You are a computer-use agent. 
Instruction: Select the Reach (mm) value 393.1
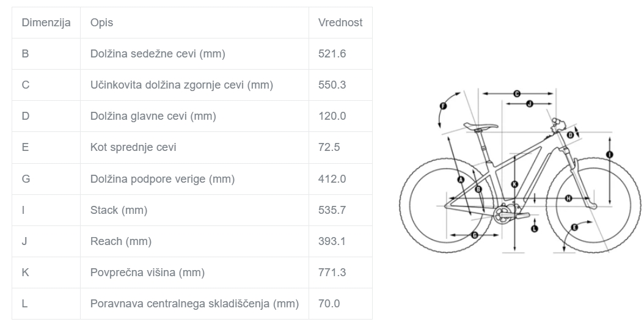[x=332, y=241]
